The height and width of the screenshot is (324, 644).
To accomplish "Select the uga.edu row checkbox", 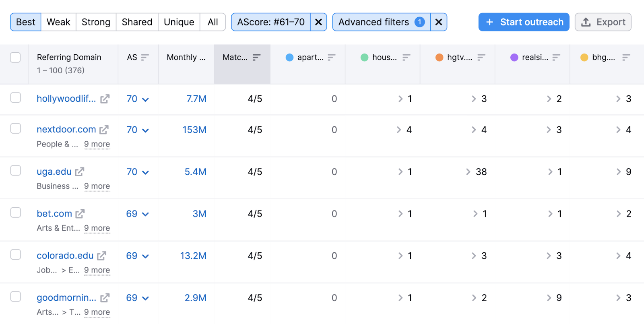I will (x=15, y=171).
